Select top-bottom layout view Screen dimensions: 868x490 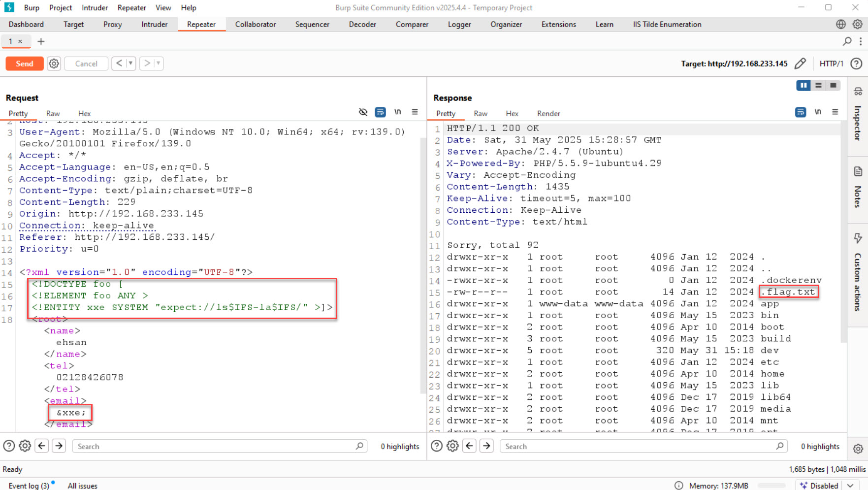pos(818,85)
